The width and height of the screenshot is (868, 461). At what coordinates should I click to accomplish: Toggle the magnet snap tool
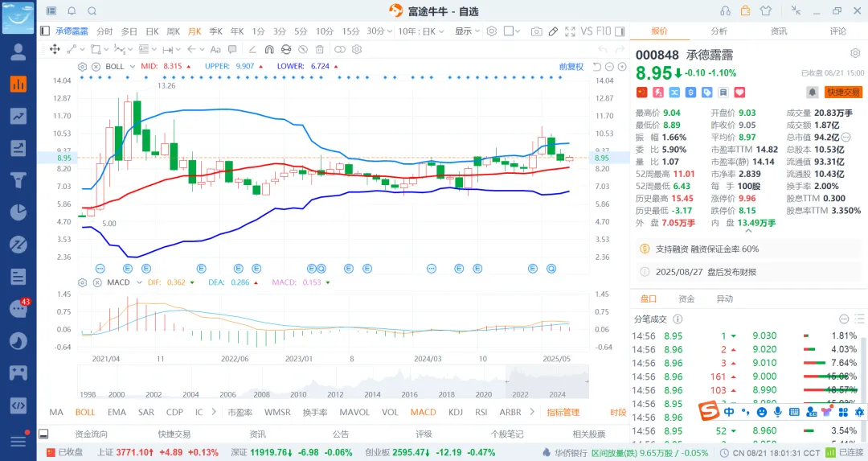269,49
